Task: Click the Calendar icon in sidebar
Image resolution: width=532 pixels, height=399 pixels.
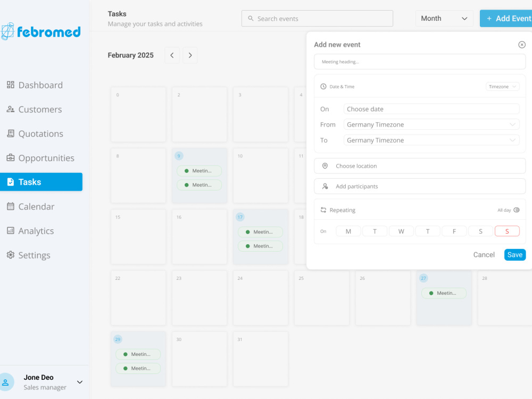Action: 11,206
